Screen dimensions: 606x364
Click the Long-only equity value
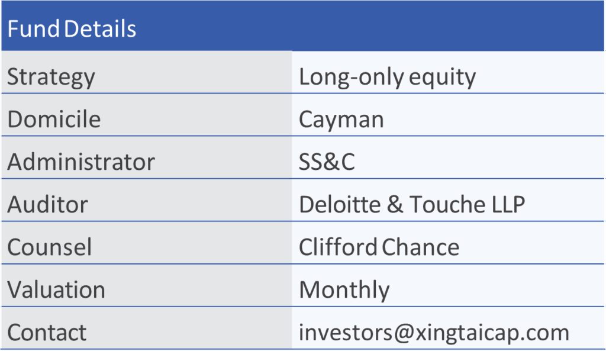(387, 78)
